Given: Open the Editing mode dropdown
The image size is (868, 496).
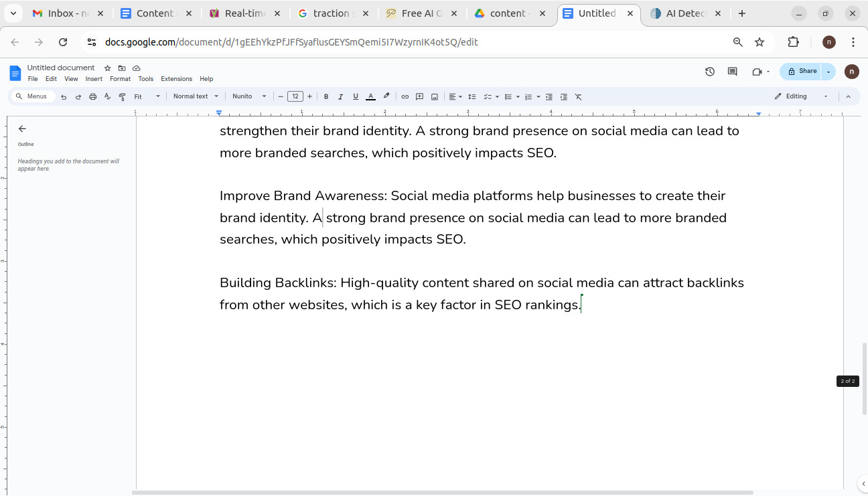Looking at the screenshot, I should [802, 96].
